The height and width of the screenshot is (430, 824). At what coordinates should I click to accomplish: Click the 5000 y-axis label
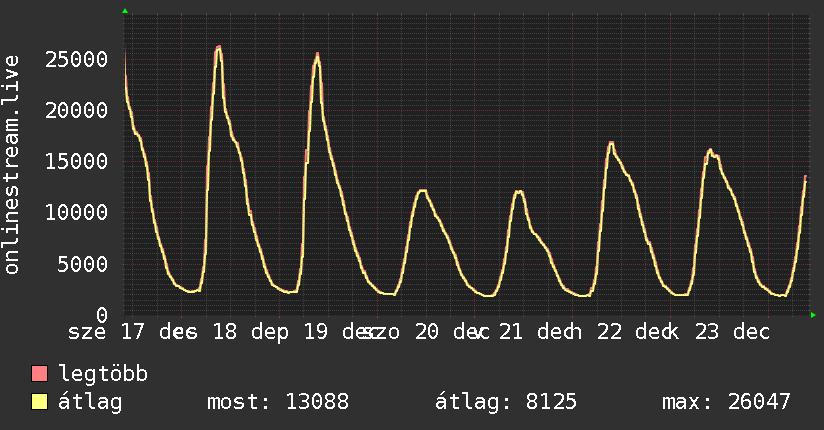[x=83, y=264]
